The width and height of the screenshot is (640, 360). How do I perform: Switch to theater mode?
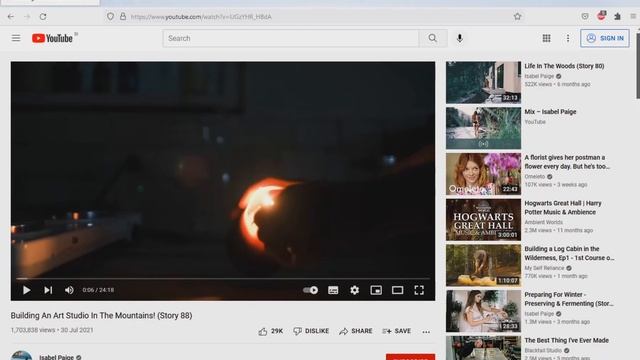click(x=398, y=290)
